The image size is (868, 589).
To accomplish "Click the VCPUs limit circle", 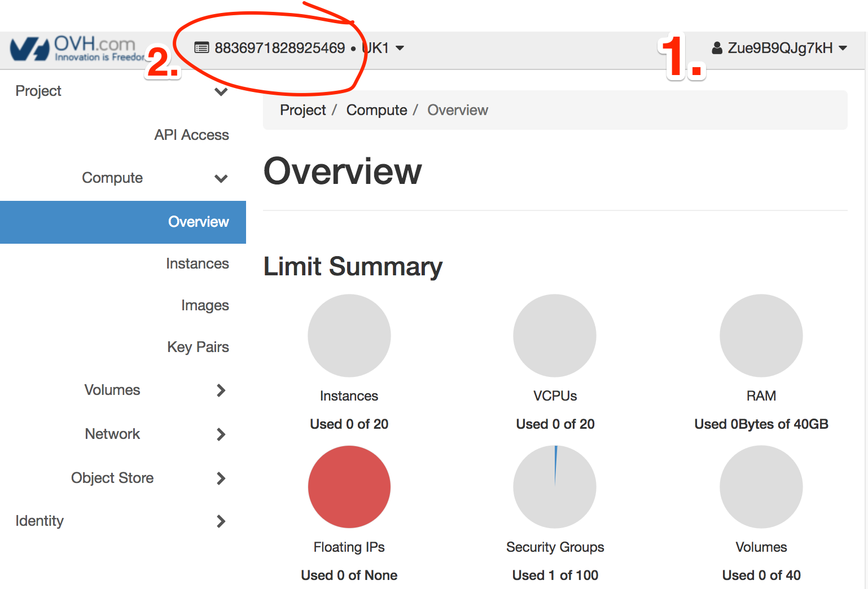I will pyautogui.click(x=555, y=335).
